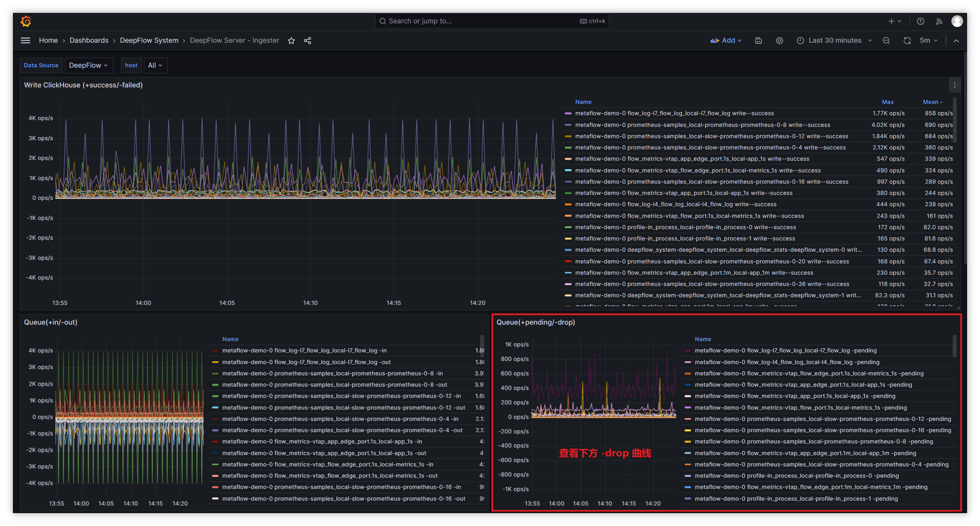Open the hamburger navigation menu
980x526 pixels.
(25, 40)
